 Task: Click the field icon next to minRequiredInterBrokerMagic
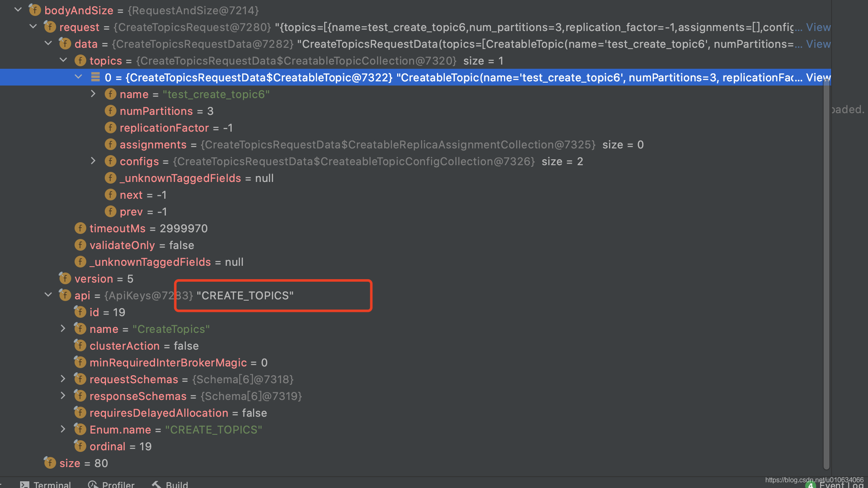click(x=80, y=362)
